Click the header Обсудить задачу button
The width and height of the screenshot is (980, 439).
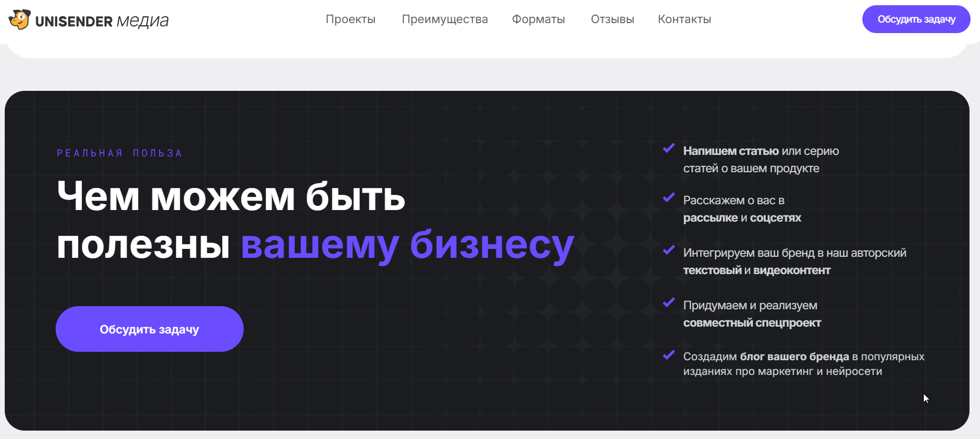(x=916, y=19)
